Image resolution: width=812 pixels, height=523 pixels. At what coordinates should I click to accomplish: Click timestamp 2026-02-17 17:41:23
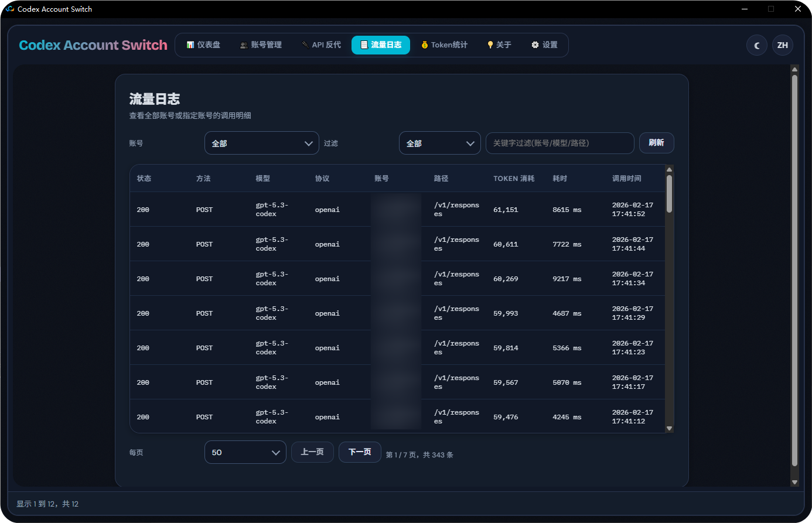click(x=633, y=348)
